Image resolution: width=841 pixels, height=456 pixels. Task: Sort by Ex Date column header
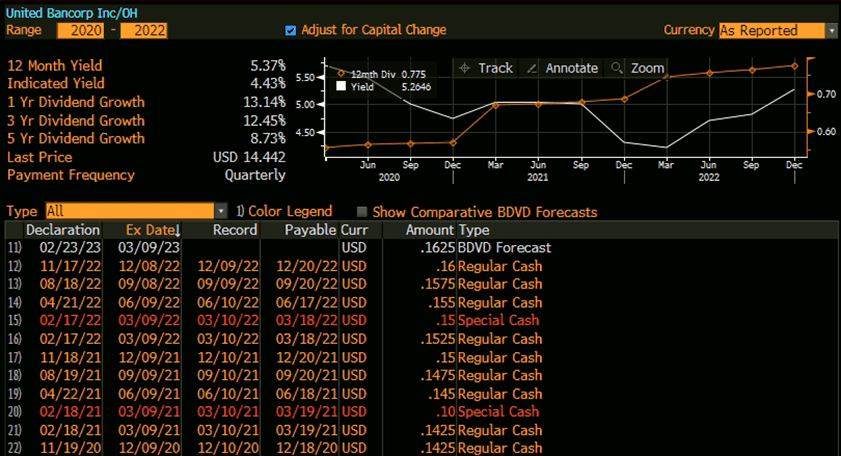(153, 230)
